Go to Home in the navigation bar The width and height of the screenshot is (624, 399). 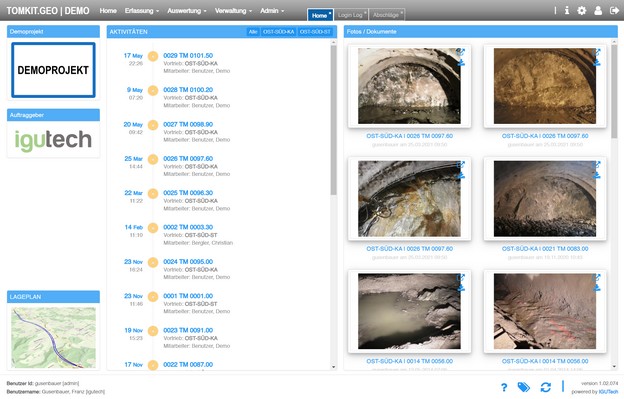[108, 11]
